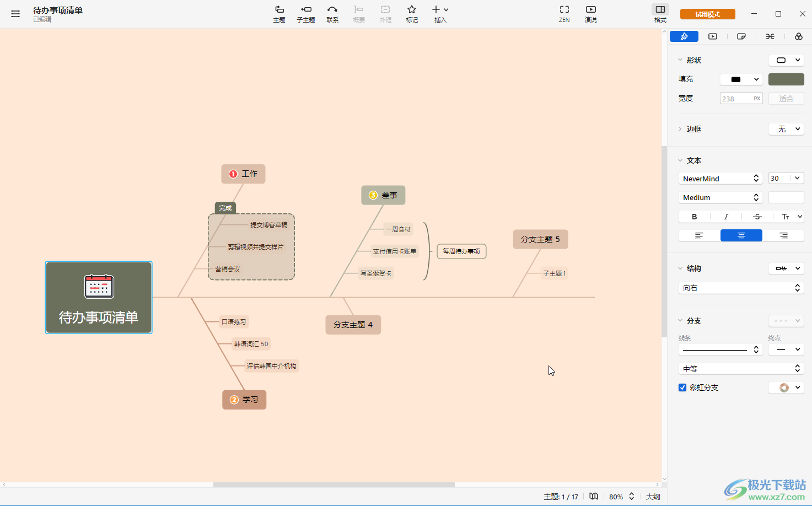Adjust the 80% zoom stepper
The height and width of the screenshot is (506, 812).
click(x=632, y=497)
